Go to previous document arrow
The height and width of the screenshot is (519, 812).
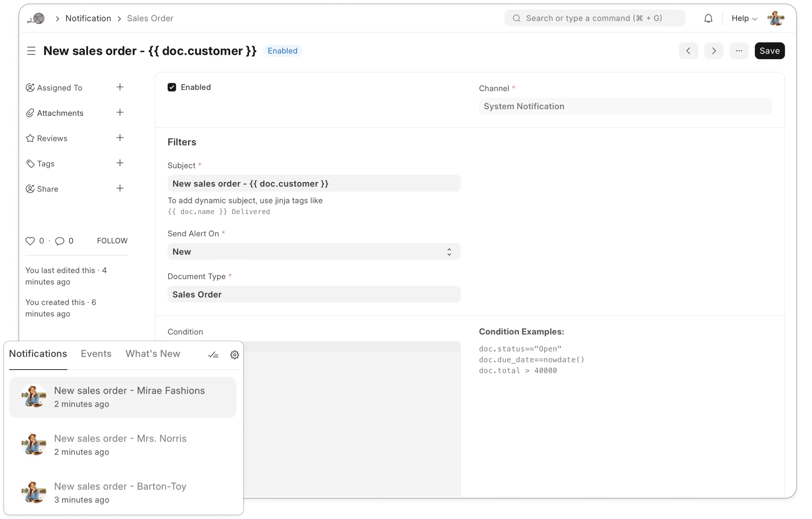[688, 51]
